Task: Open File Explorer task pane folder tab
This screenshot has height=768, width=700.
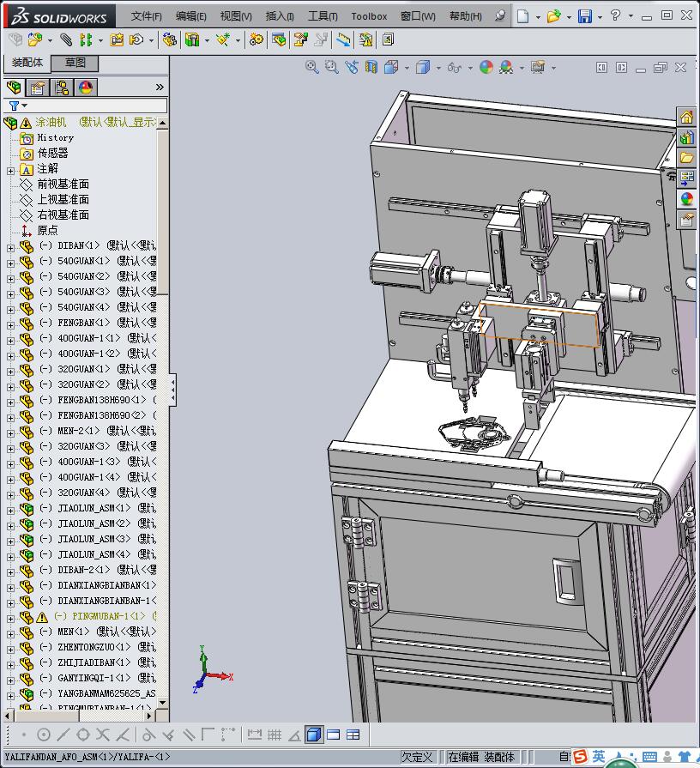Action: [x=687, y=158]
